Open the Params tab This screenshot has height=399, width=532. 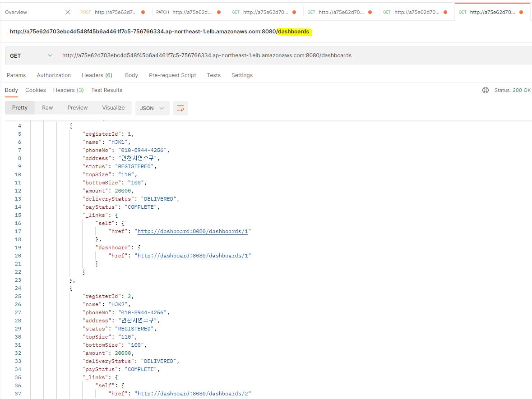tap(16, 75)
